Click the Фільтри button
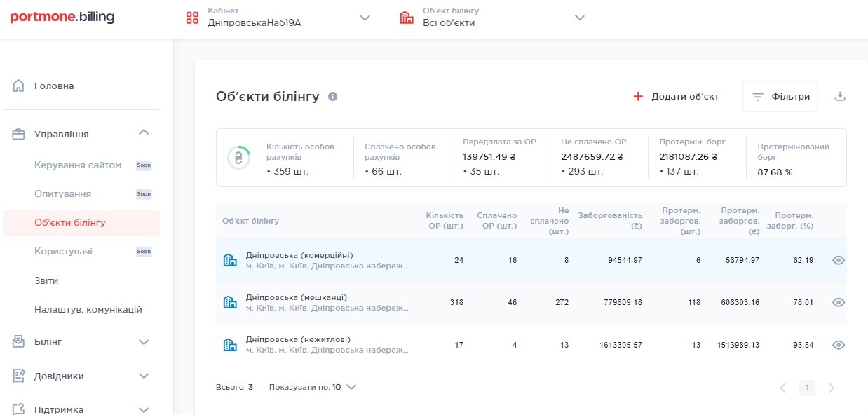This screenshot has width=868, height=415. 780,97
